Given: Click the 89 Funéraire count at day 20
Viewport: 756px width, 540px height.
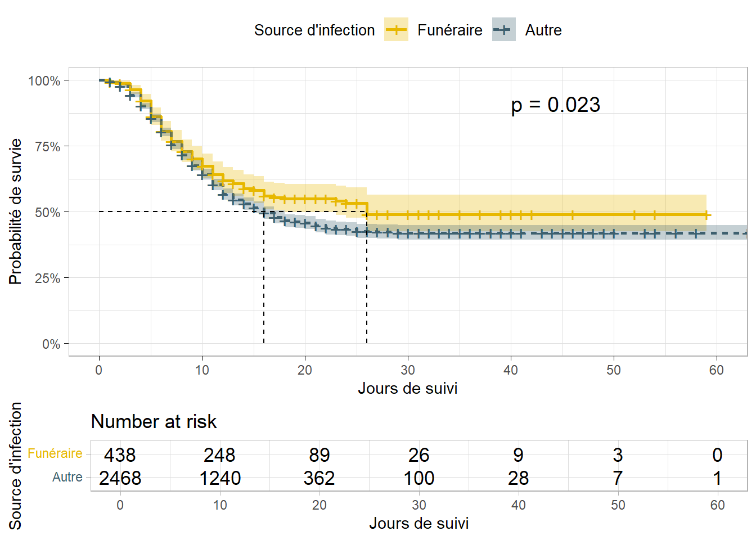Looking at the screenshot, I should coord(319,454).
